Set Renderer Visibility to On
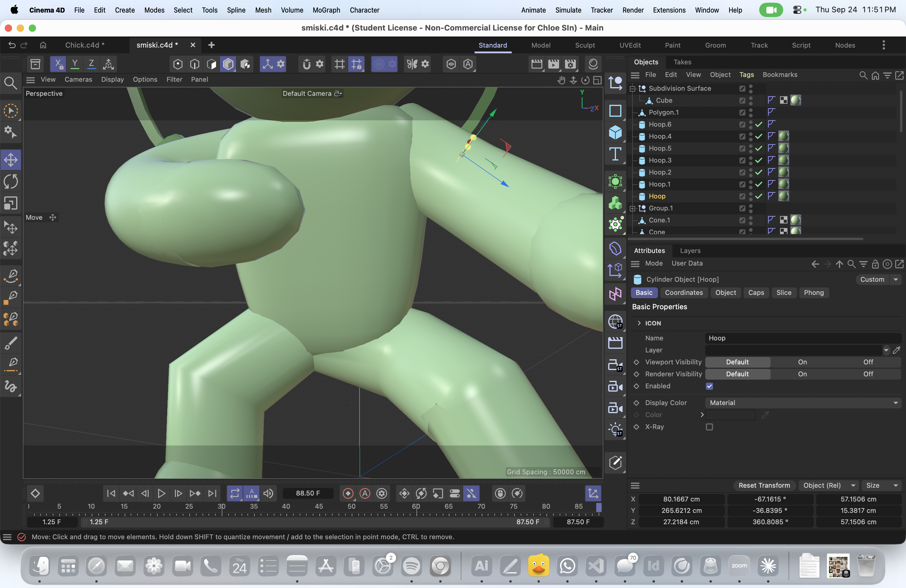Screen dimensions: 906x588 click(802, 374)
